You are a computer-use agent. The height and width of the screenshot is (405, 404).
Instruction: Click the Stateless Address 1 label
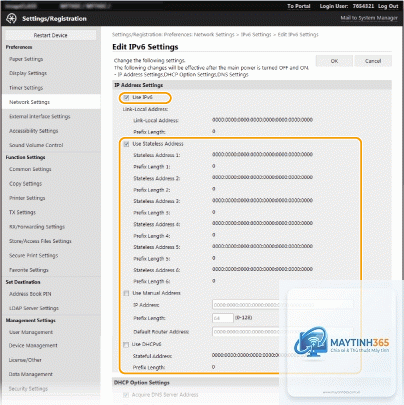[x=157, y=155]
